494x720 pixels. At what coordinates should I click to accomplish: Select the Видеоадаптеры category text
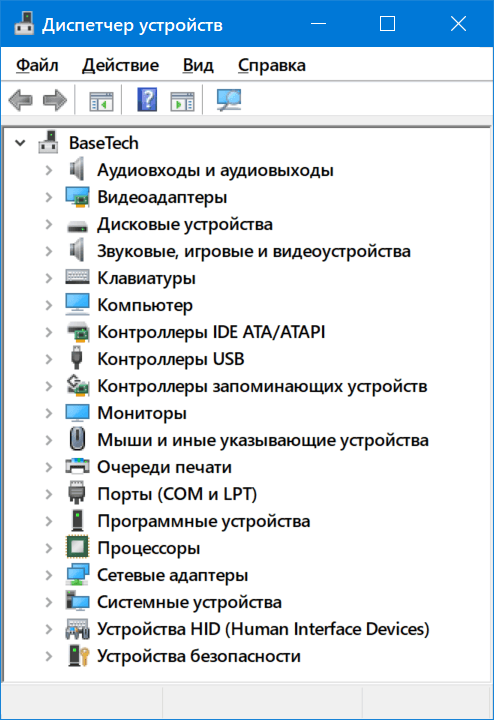click(162, 197)
